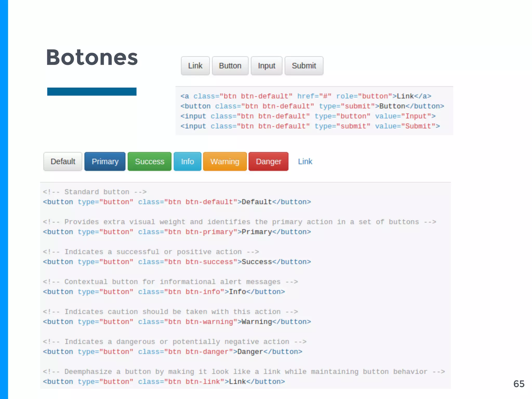The height and width of the screenshot is (399, 532).
Task: Click the Input button
Action: (x=267, y=66)
